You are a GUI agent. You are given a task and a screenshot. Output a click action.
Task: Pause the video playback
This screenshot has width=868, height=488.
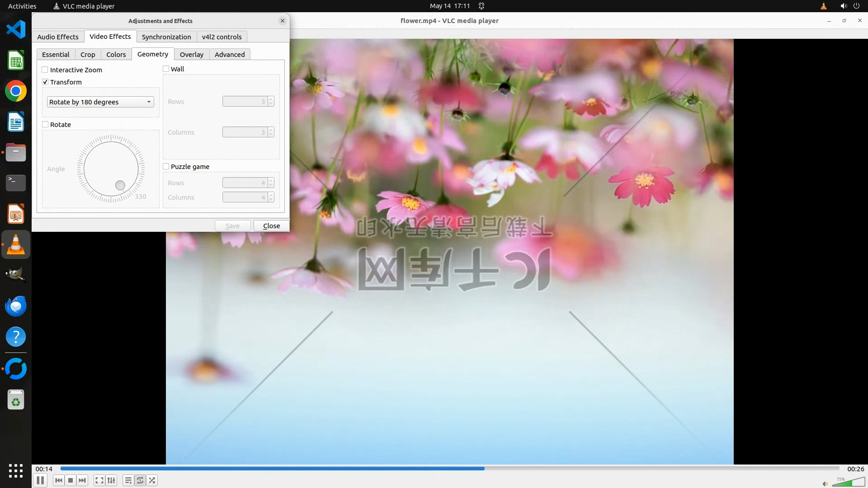coord(40,480)
